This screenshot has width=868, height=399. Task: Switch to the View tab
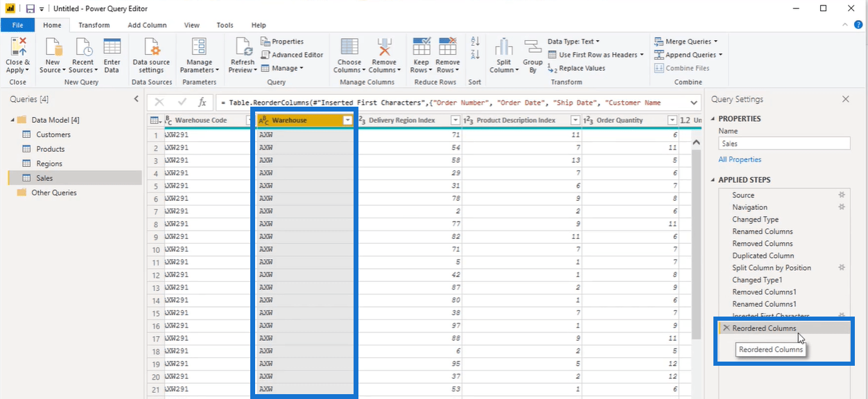click(x=192, y=25)
